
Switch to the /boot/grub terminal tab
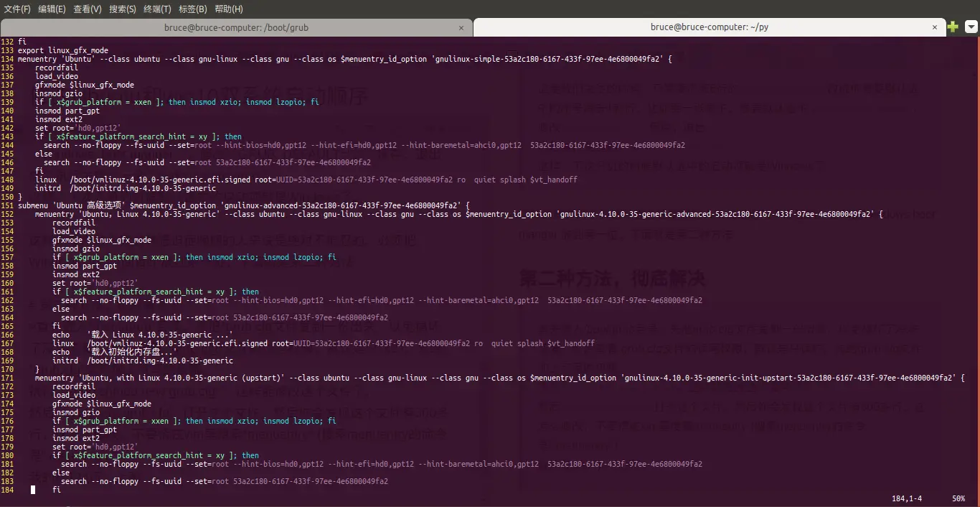pyautogui.click(x=236, y=27)
